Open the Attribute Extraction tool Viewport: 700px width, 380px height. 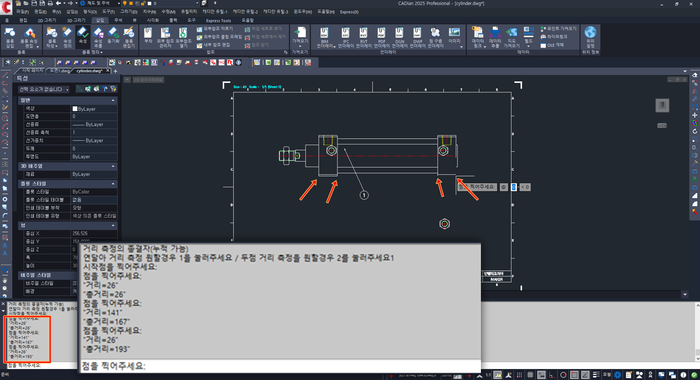pos(98,38)
